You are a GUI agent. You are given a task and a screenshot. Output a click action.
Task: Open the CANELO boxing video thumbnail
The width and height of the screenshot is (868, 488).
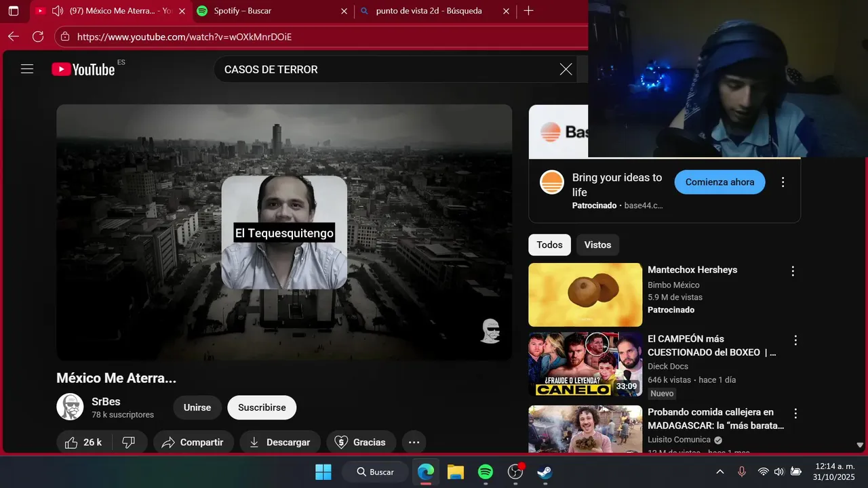(x=585, y=364)
